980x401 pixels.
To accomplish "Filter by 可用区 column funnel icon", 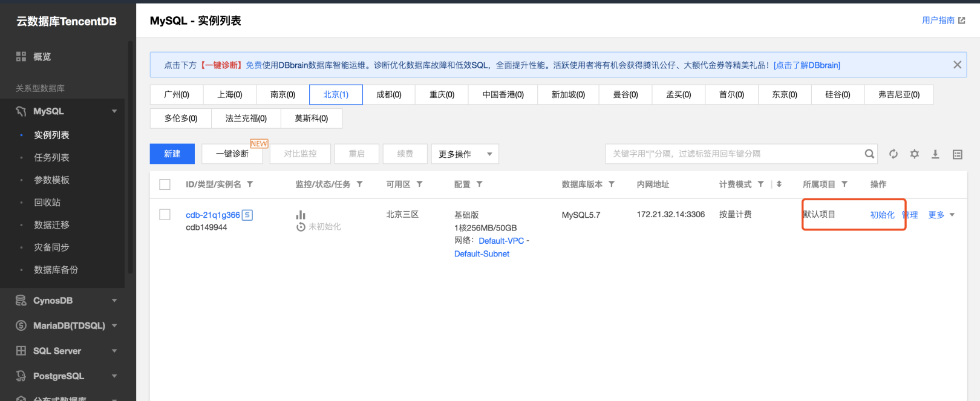I will coord(419,184).
